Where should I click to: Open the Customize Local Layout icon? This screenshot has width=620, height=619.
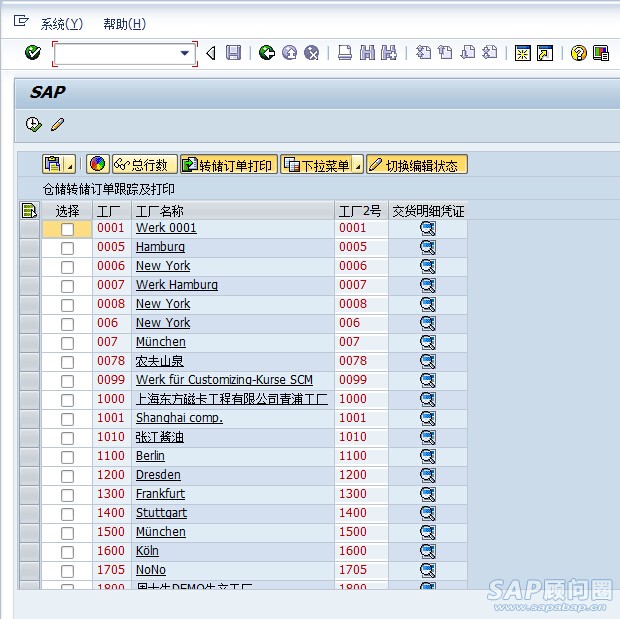pos(601,53)
